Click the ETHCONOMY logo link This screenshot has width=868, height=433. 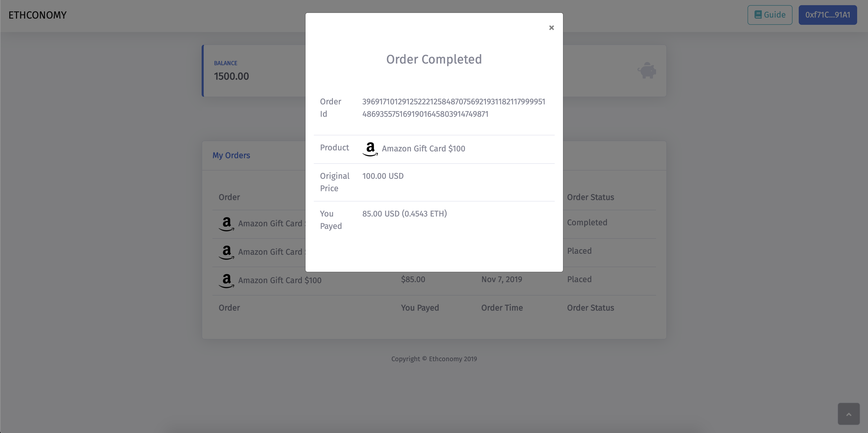(x=37, y=15)
